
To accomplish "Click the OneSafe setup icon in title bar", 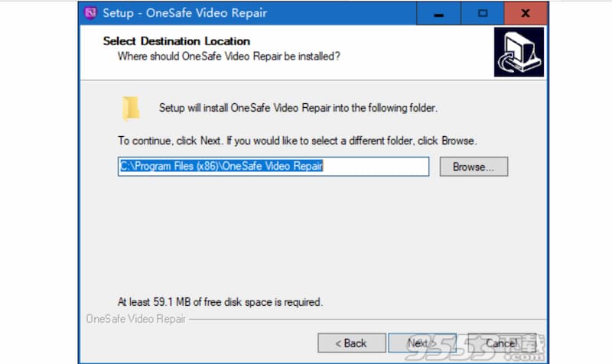I will 90,13.
